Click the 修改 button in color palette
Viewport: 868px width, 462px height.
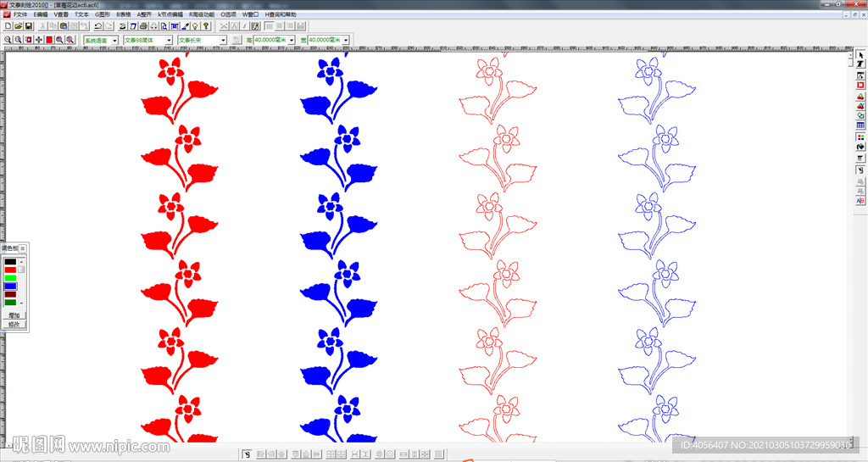pyautogui.click(x=14, y=325)
